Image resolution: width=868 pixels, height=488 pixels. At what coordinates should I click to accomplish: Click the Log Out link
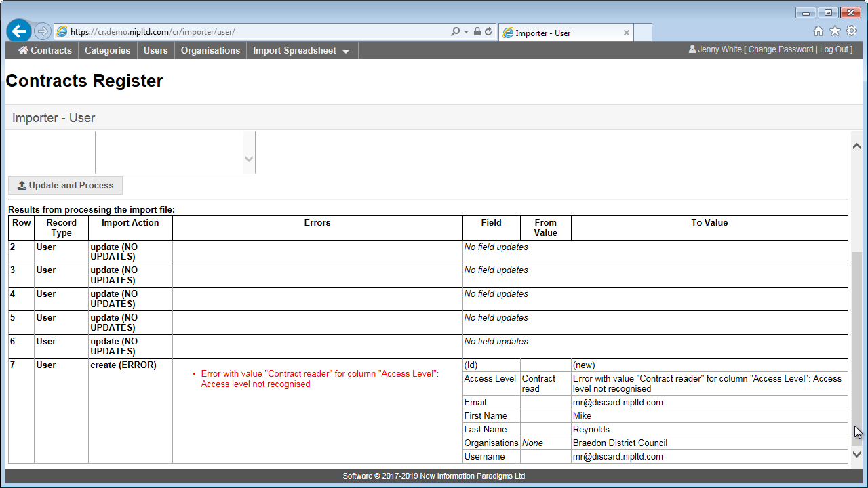pyautogui.click(x=834, y=49)
